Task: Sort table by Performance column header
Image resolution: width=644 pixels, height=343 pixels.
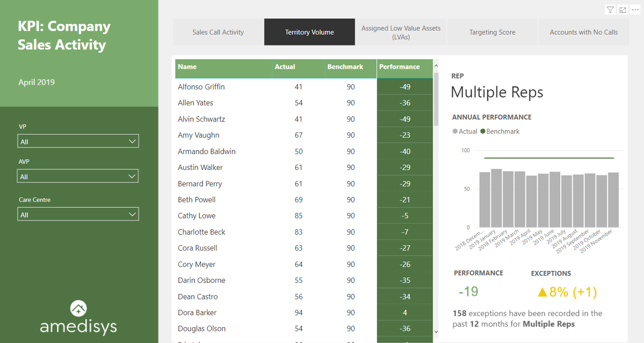Action: click(399, 67)
